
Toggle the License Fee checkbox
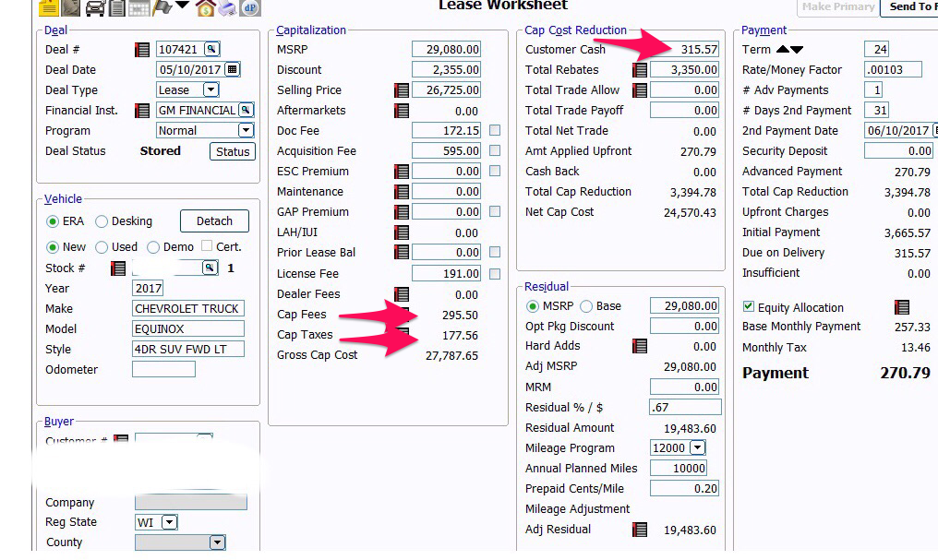click(x=495, y=274)
